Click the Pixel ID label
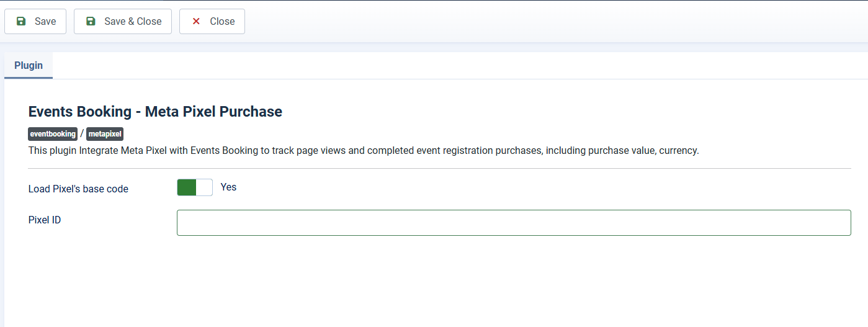Viewport: 868px width, 327px height. 45,220
